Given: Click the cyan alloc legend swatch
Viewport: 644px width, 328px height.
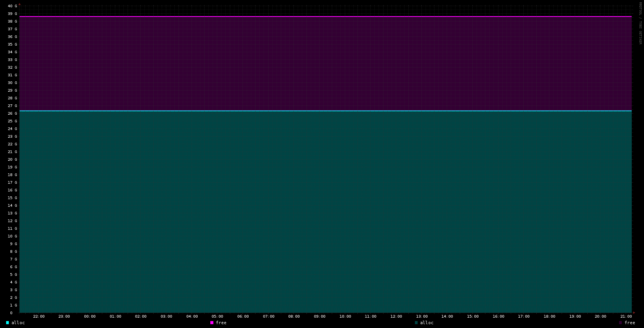Looking at the screenshot, I should point(7,323).
